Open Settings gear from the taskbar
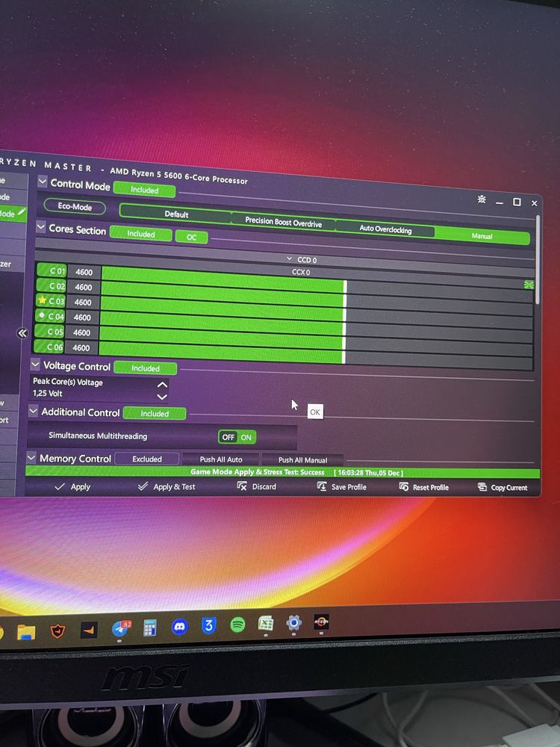This screenshot has width=560, height=747. pyautogui.click(x=293, y=623)
